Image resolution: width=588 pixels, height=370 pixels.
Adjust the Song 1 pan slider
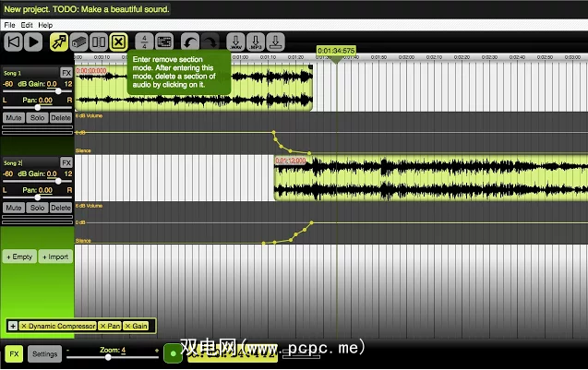(x=38, y=108)
